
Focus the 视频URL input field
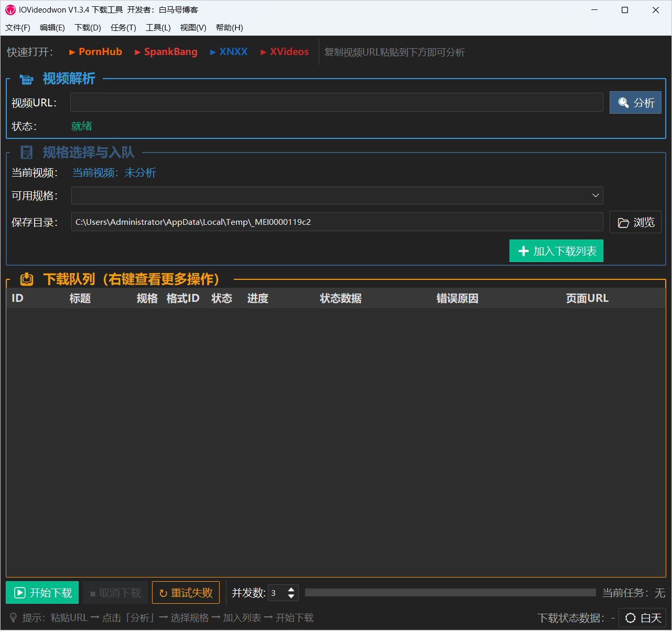click(337, 102)
